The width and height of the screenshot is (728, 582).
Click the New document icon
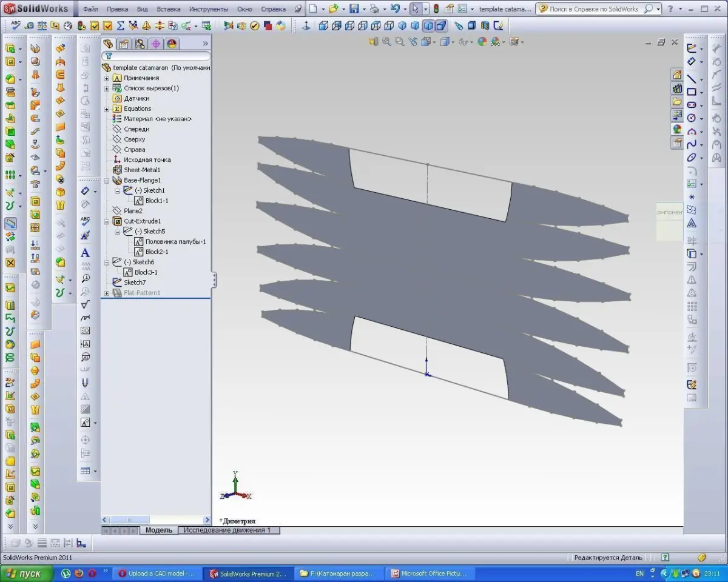(312, 8)
